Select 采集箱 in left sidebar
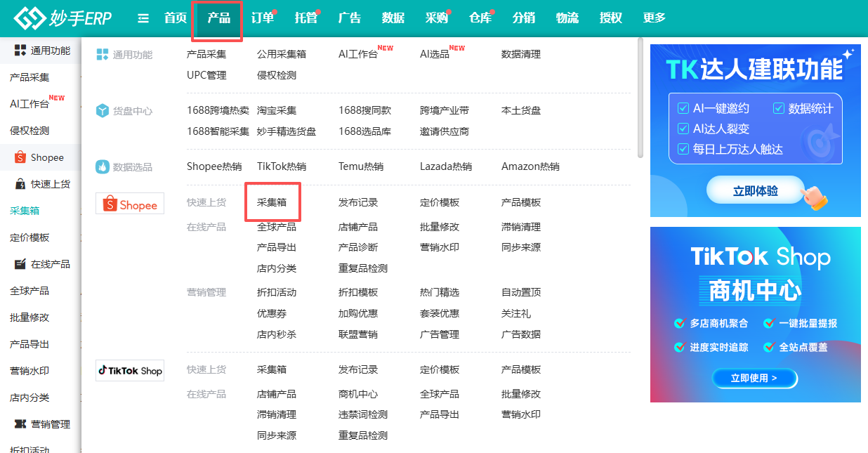This screenshot has width=868, height=453. coord(25,211)
